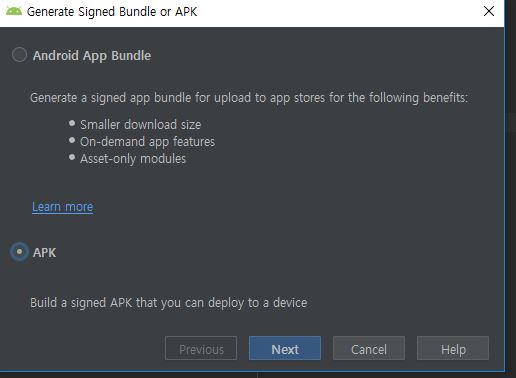Click the Previous button
The image size is (516, 378).
pos(201,348)
